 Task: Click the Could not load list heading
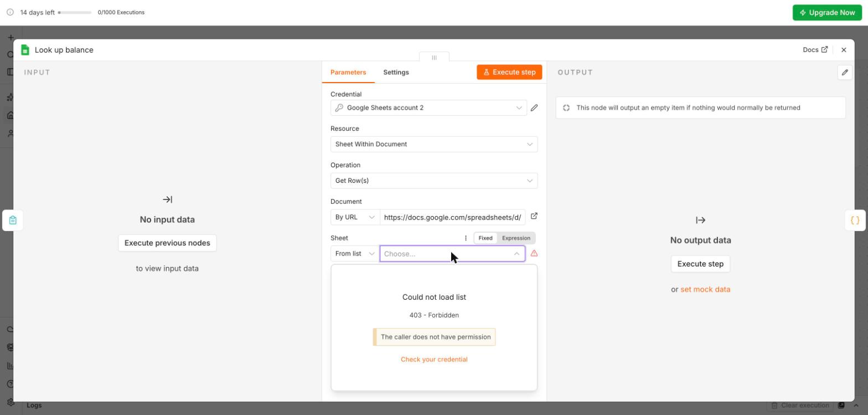[x=434, y=297]
